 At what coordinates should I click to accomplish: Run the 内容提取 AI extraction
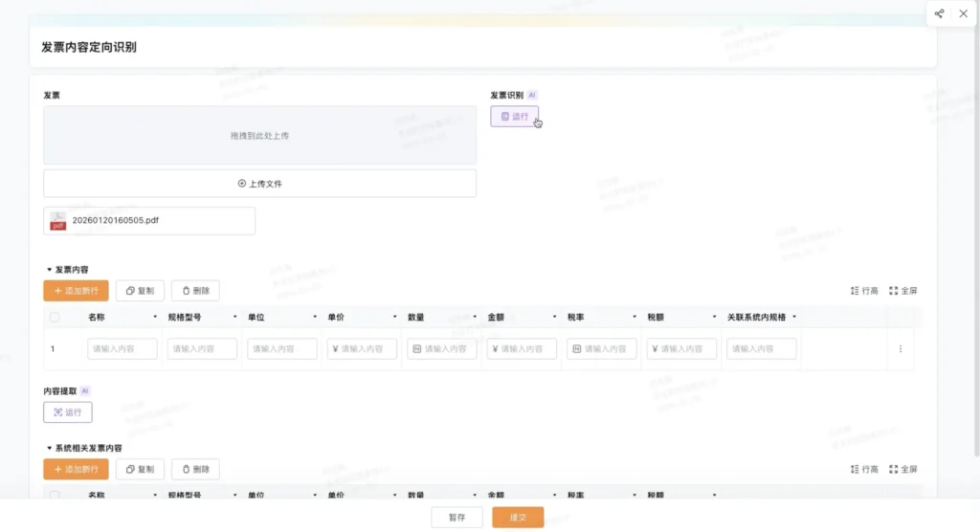[x=68, y=412]
